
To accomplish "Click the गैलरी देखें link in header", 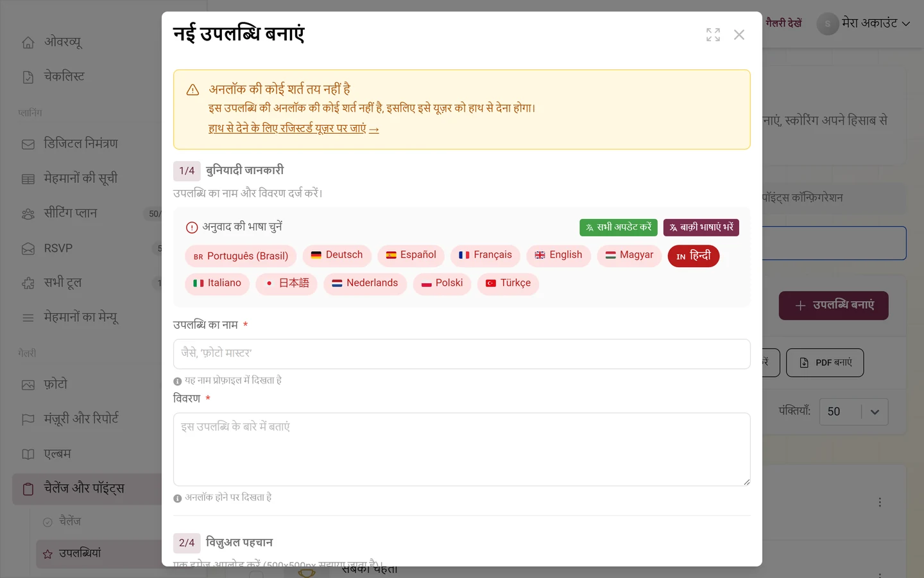I will point(783,24).
